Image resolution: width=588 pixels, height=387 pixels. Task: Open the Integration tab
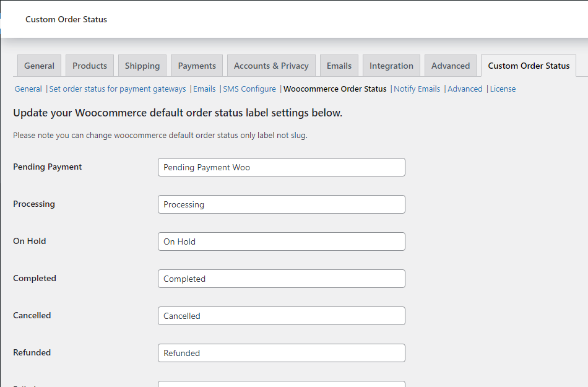[x=391, y=65]
